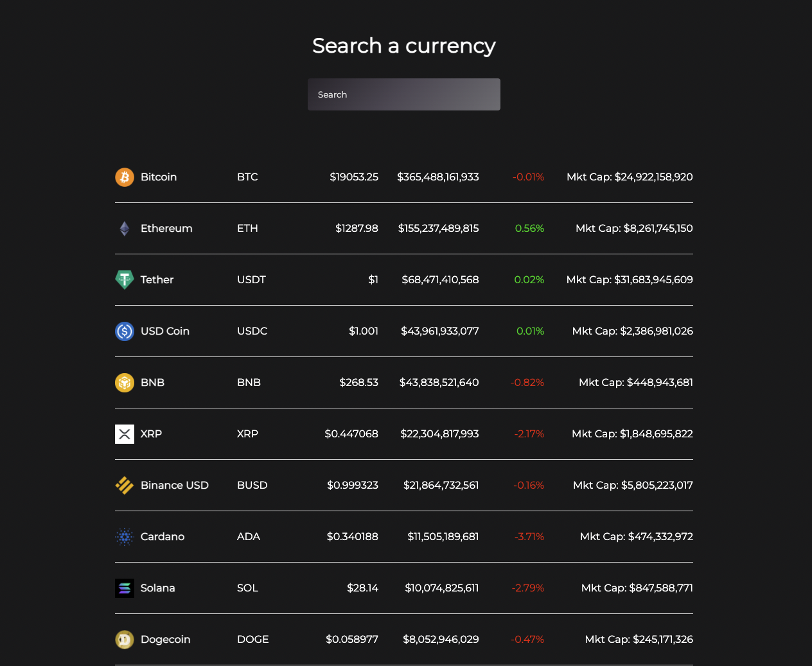This screenshot has height=666, width=812.
Task: Click Tether volume $68,471,410,568
Action: 441,280
